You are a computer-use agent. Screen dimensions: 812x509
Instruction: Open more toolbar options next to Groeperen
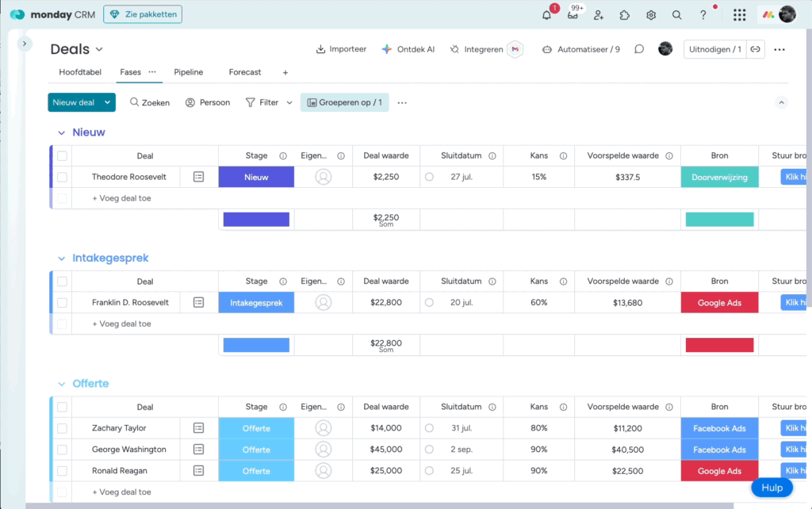402,102
